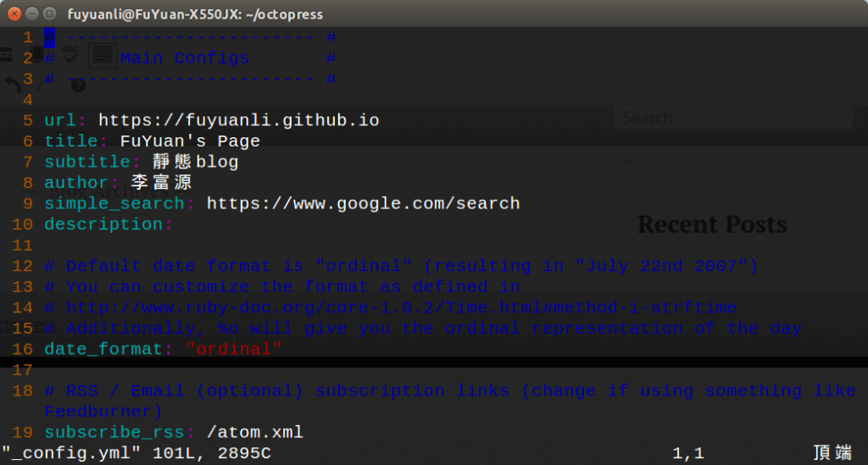Close the terminal window
This screenshot has height=465, width=868.
point(14,14)
